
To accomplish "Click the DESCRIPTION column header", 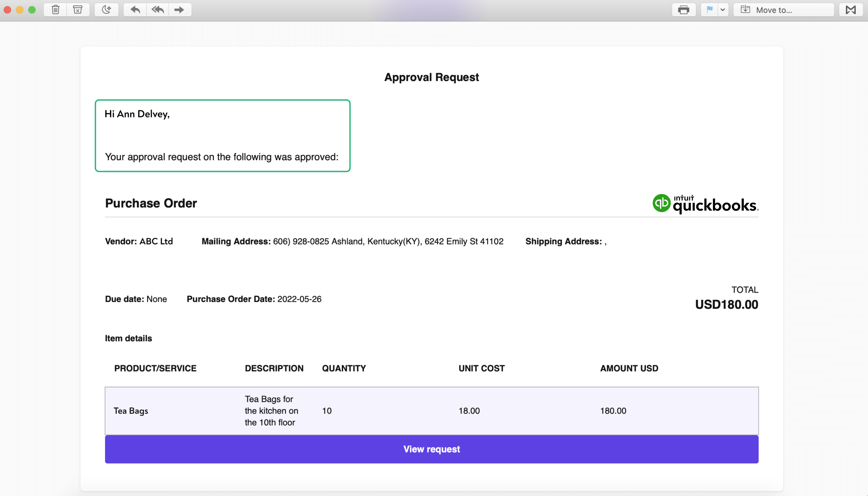I will [274, 368].
